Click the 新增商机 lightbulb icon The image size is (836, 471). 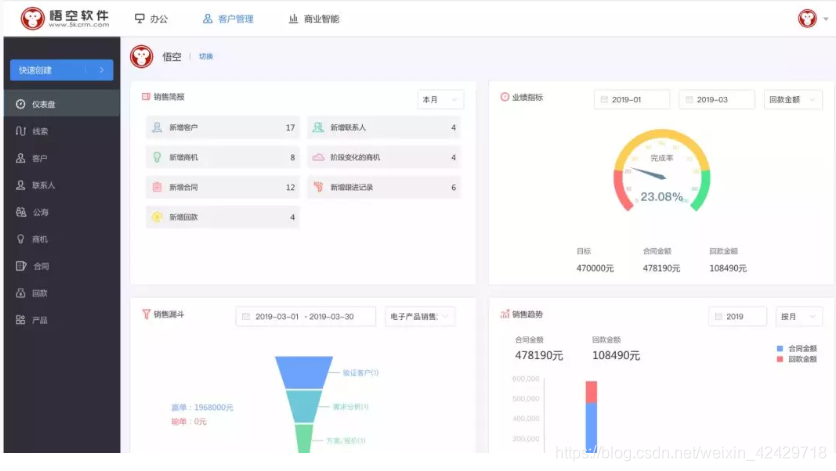(x=157, y=157)
